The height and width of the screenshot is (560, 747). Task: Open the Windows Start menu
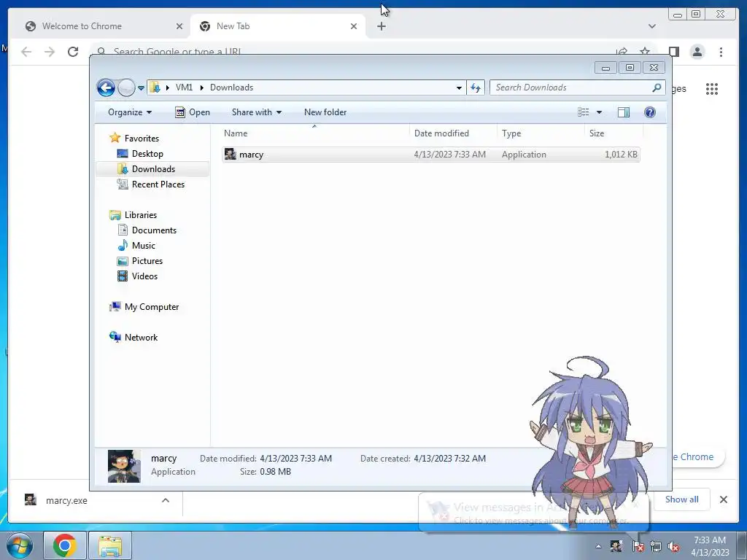tap(19, 545)
